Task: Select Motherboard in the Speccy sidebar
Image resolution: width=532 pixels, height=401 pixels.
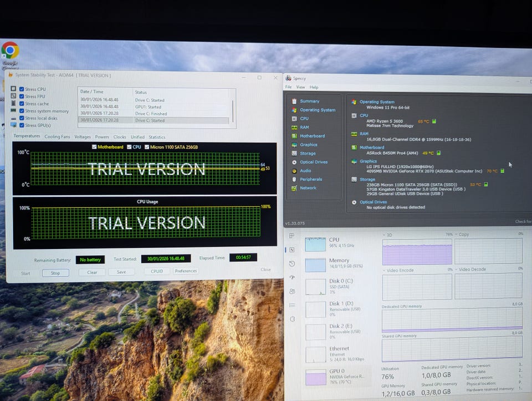Action: point(312,136)
